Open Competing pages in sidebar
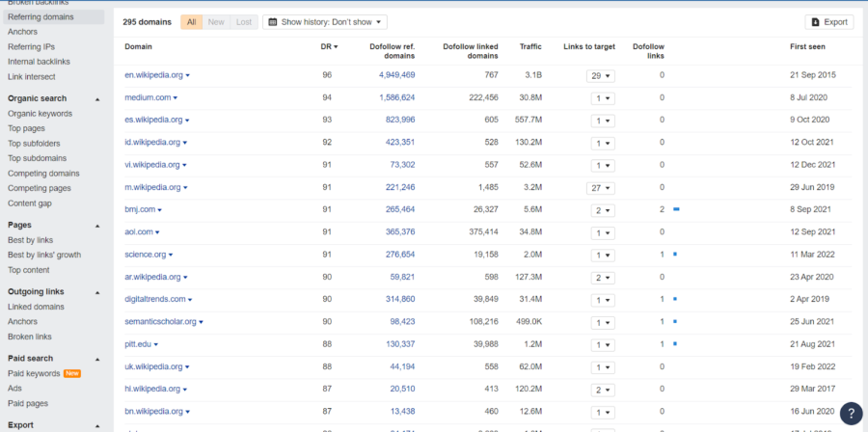The width and height of the screenshot is (868, 432). point(40,188)
